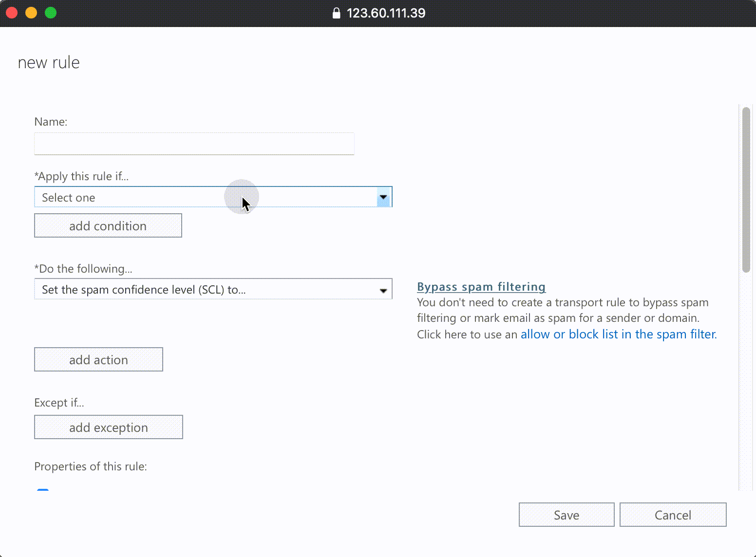The width and height of the screenshot is (756, 557).
Task: Close the new rule window
Action: point(12,13)
